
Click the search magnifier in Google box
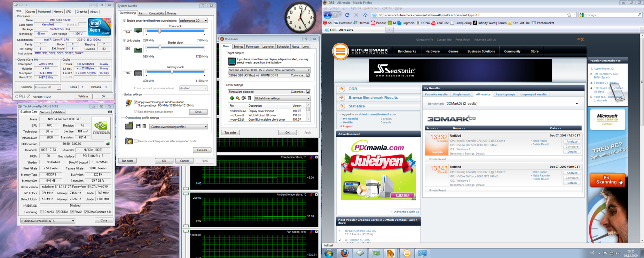(639, 15)
